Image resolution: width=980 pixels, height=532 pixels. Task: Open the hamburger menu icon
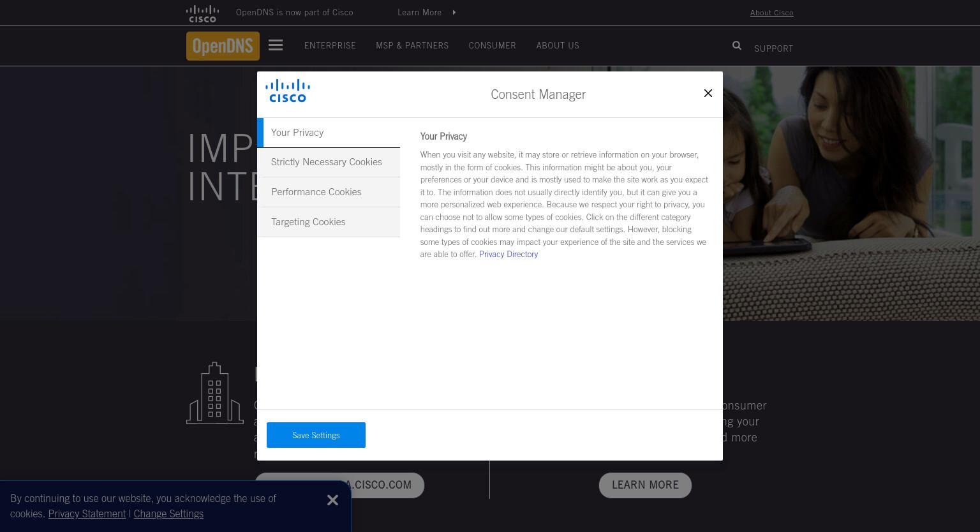(x=276, y=45)
